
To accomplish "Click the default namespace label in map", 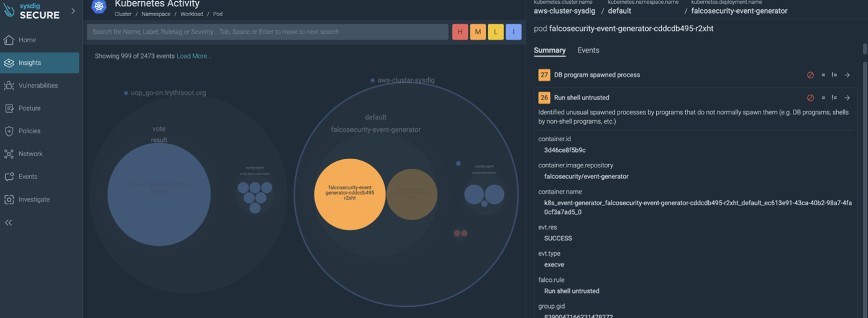I will pyautogui.click(x=376, y=117).
